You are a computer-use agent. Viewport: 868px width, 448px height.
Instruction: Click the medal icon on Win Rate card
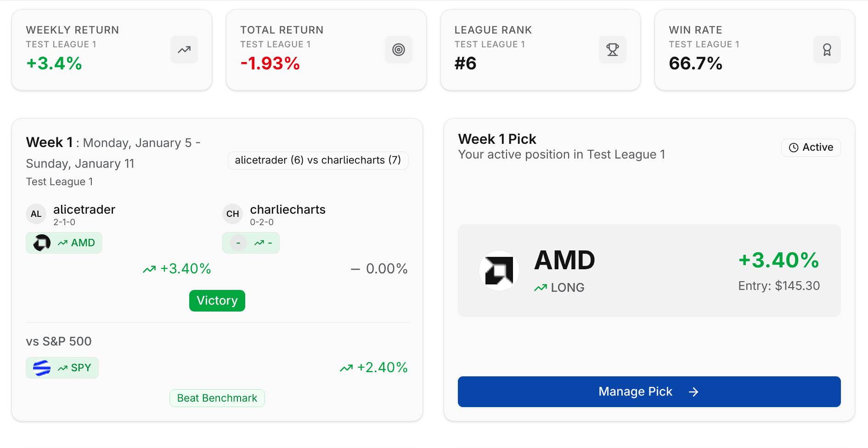pyautogui.click(x=827, y=49)
